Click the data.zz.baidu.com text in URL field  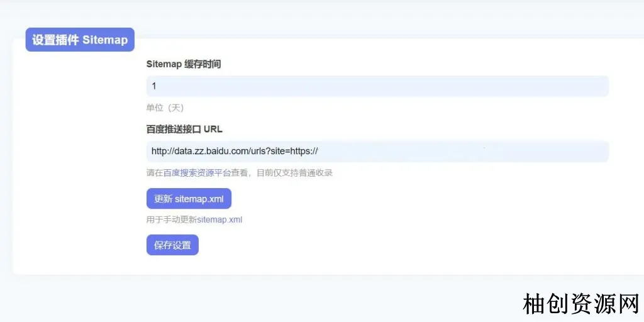tap(208, 152)
